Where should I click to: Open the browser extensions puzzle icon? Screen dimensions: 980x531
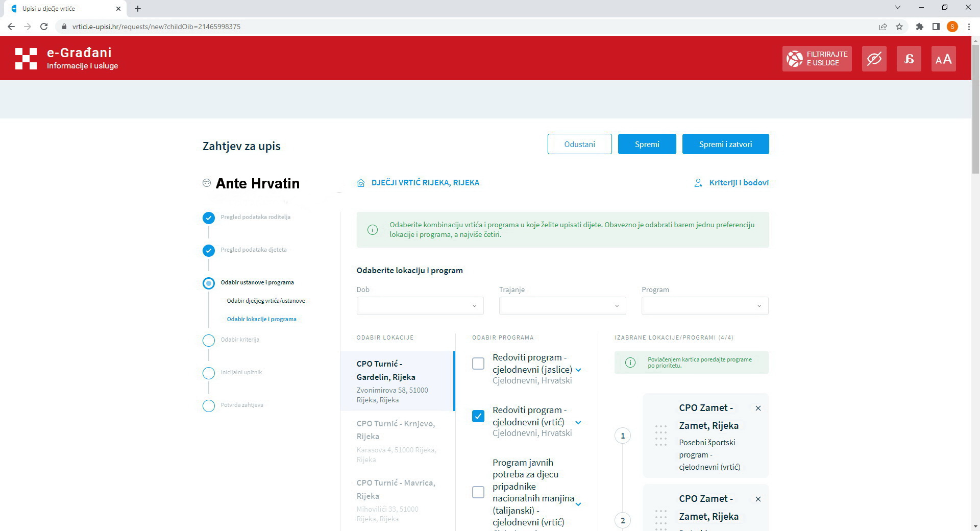(919, 27)
